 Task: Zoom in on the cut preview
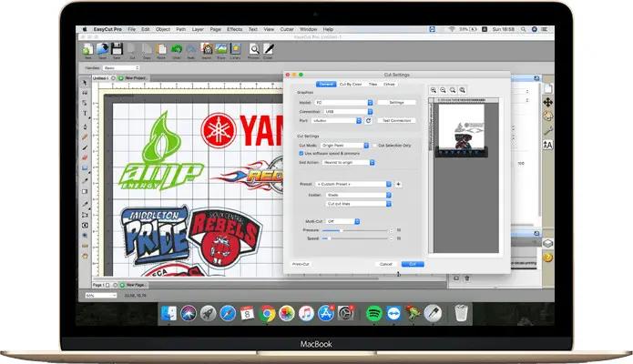coord(434,90)
